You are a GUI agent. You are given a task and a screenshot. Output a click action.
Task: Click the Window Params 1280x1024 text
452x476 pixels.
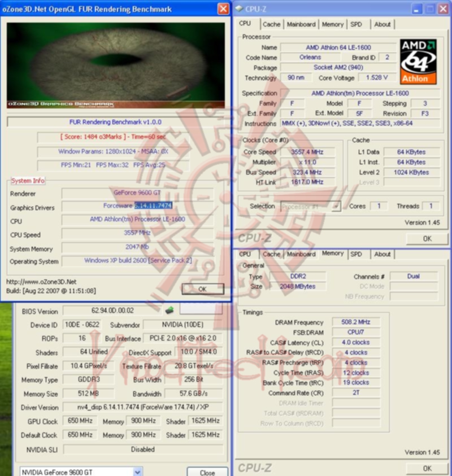113,151
